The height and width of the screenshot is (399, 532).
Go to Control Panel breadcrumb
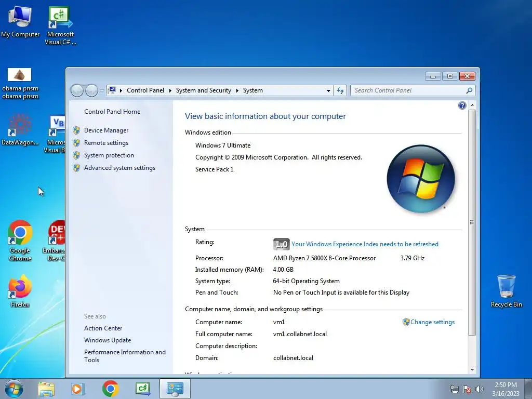coord(145,90)
